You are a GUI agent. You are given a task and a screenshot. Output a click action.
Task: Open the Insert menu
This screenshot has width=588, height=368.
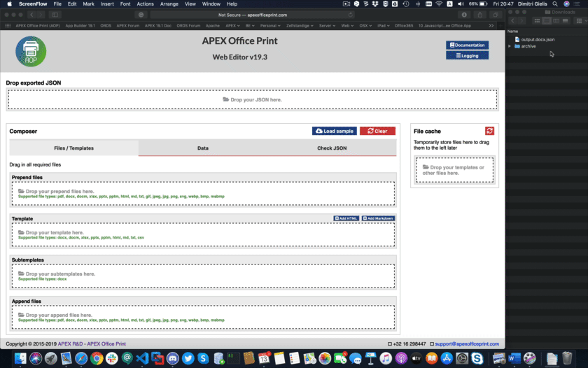point(107,3)
